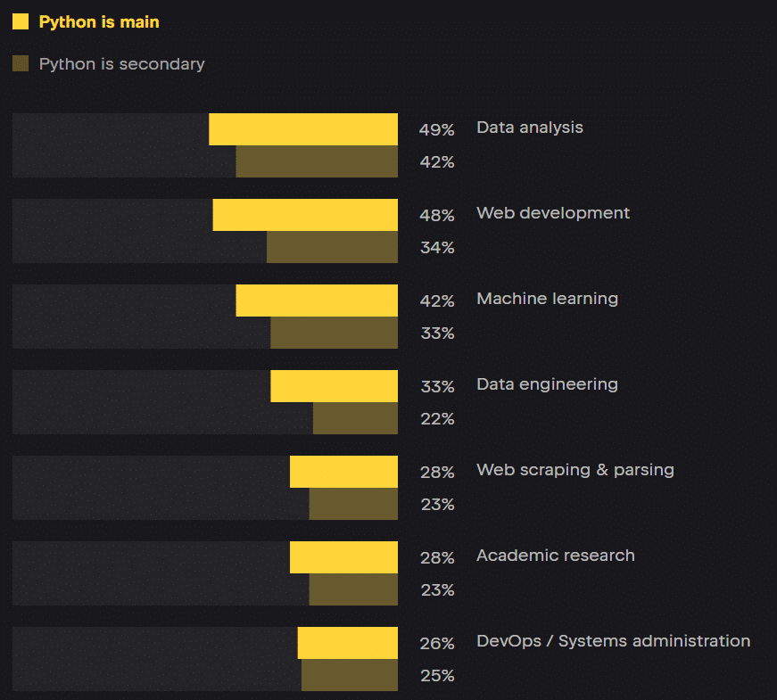Click the yellow "Python is main" legend swatch
This screenshot has width=777, height=700.
point(21,22)
